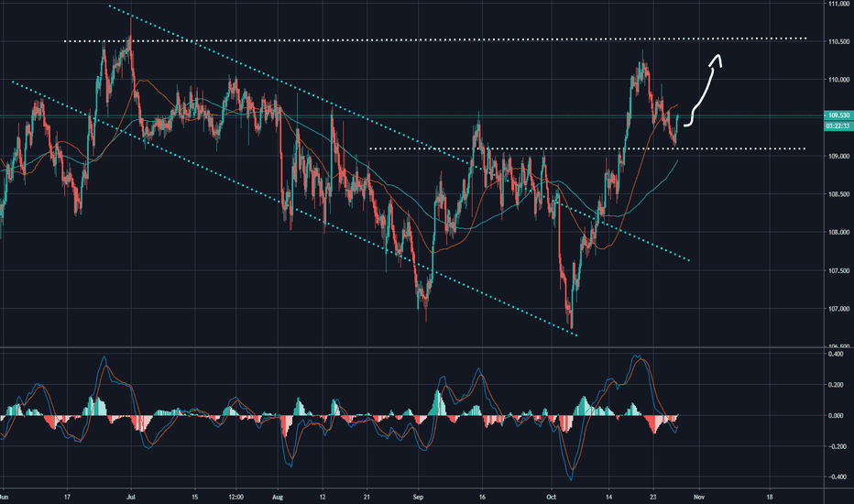Viewport: 854px width, 504px height.
Task: Click the 16 date label on time axis
Action: point(482,497)
